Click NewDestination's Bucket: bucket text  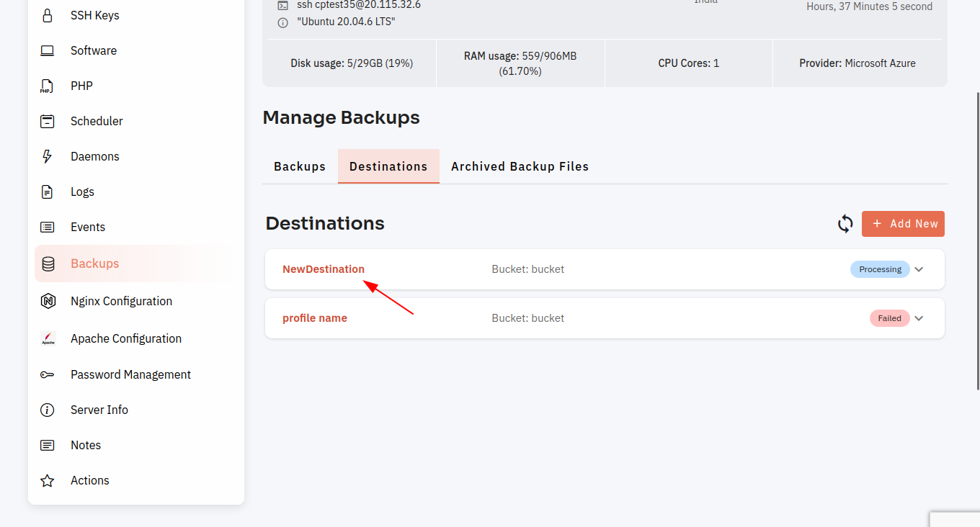pyautogui.click(x=528, y=269)
